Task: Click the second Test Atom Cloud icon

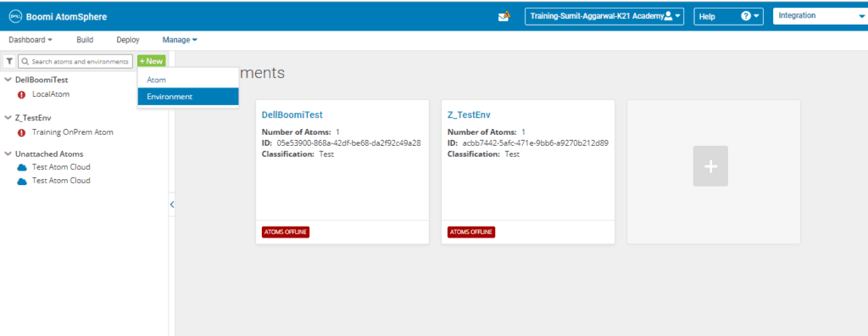Action: point(22,182)
